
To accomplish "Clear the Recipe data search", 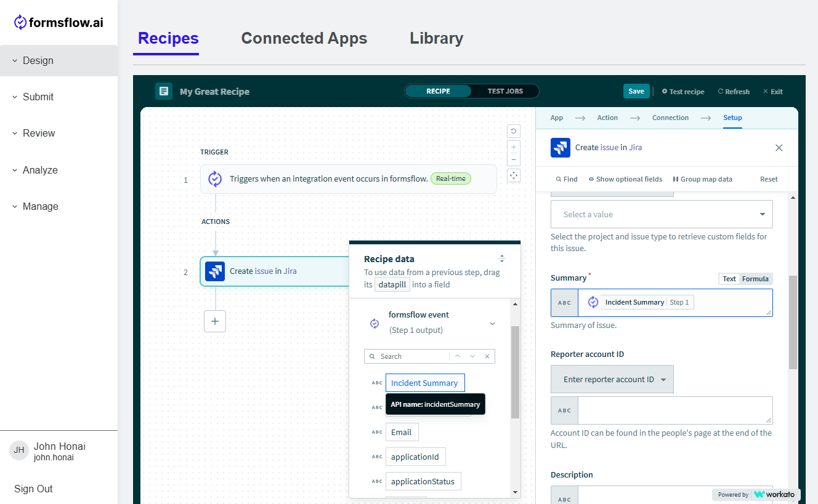I will pos(487,356).
